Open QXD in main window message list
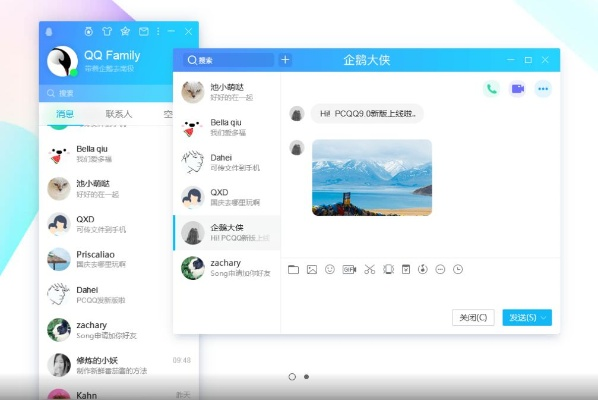Viewport: 598px width, 400px height. click(x=106, y=224)
